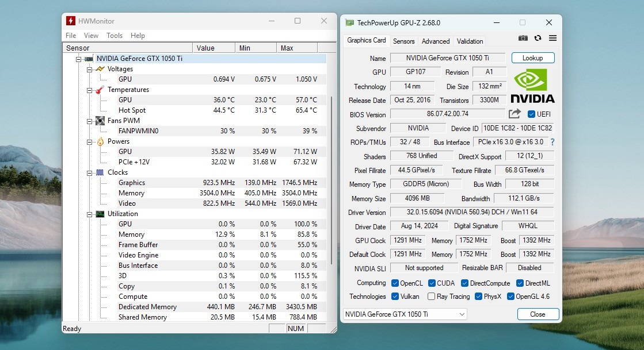This screenshot has height=350, width=644.
Task: Toggle the OpenCL checkbox
Action: coord(395,283)
